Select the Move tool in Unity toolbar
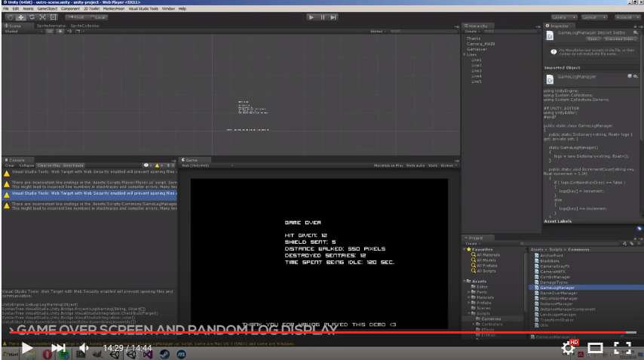Image resolution: width=644 pixels, height=360 pixels. [x=21, y=17]
